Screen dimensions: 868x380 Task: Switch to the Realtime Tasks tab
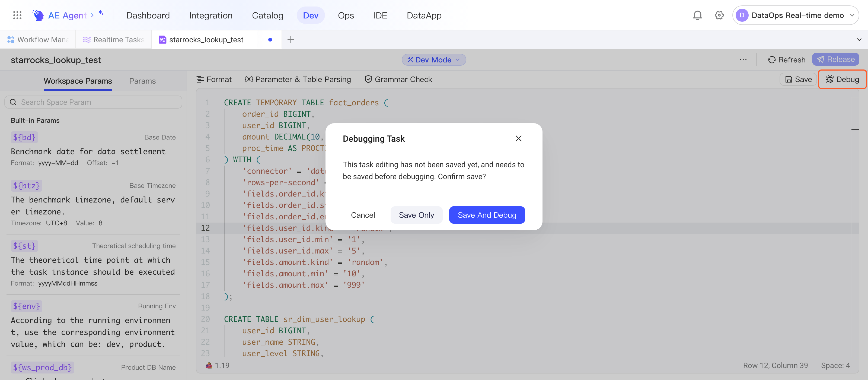(114, 40)
